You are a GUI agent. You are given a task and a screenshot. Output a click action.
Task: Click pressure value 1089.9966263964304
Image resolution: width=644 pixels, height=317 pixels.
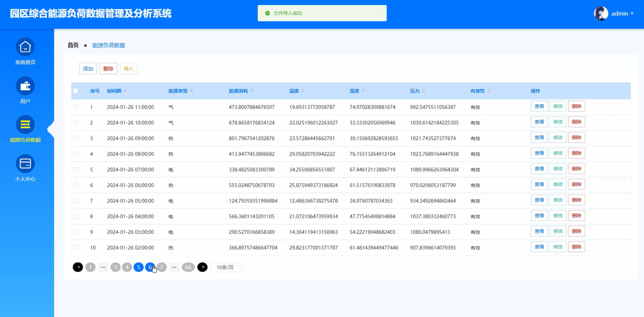coord(434,169)
